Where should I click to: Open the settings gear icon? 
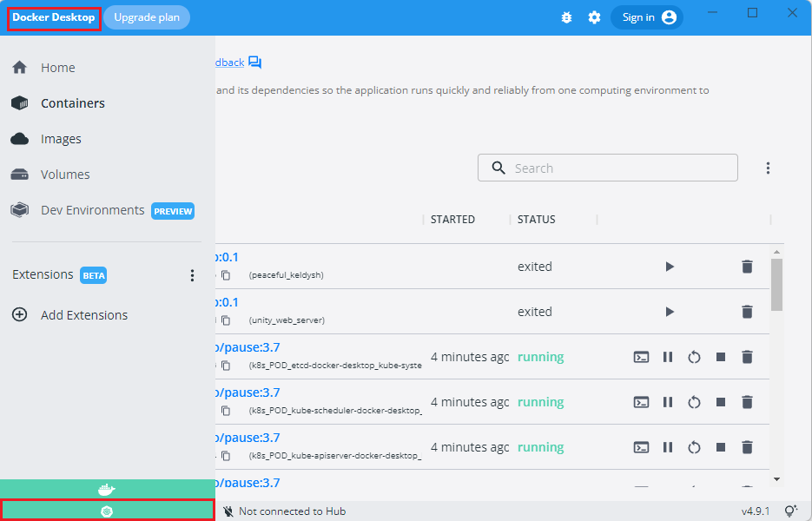(x=594, y=17)
